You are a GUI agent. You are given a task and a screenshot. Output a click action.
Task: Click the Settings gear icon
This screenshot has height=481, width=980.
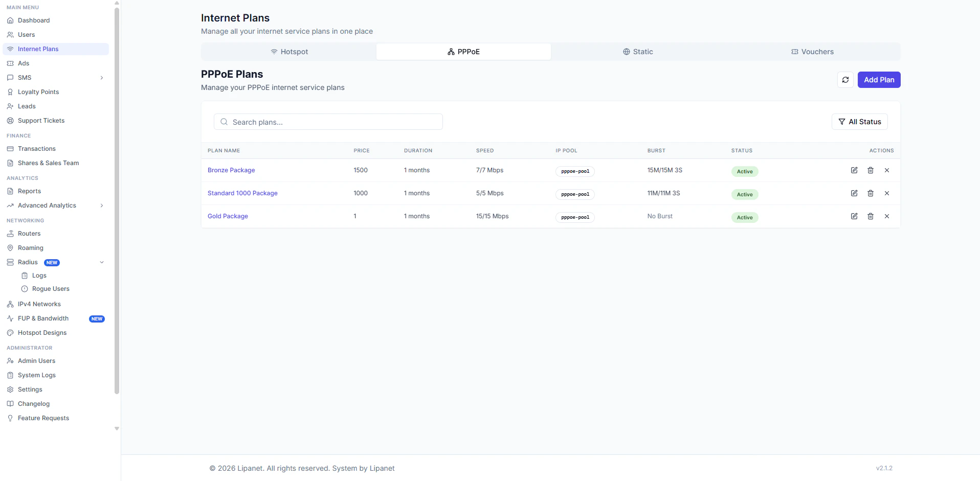[x=10, y=390]
